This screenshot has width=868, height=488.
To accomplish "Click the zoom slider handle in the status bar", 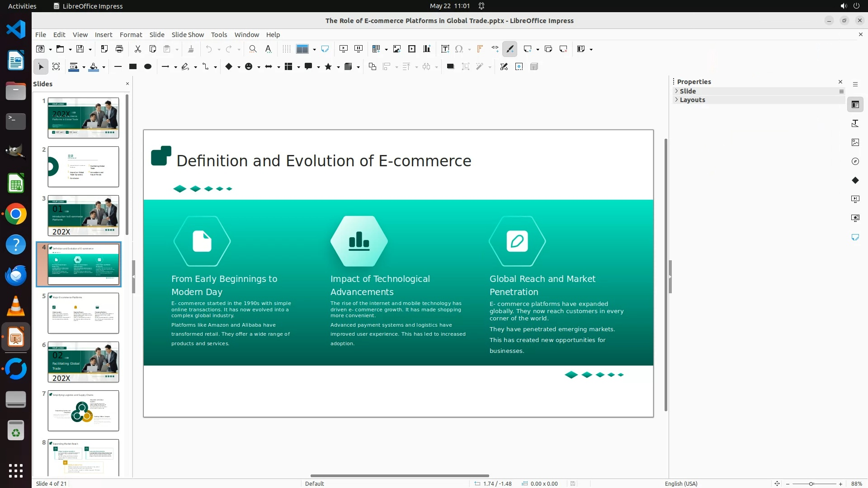I will [x=811, y=483].
